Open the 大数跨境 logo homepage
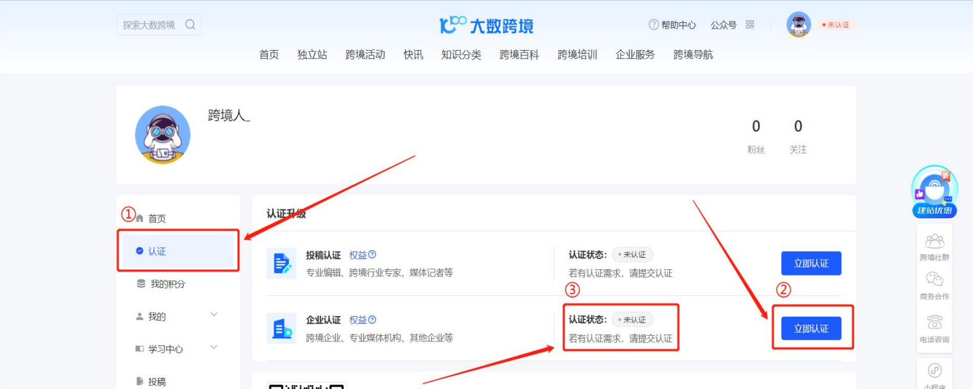Image resolution: width=980 pixels, height=389 pixels. tap(487, 26)
